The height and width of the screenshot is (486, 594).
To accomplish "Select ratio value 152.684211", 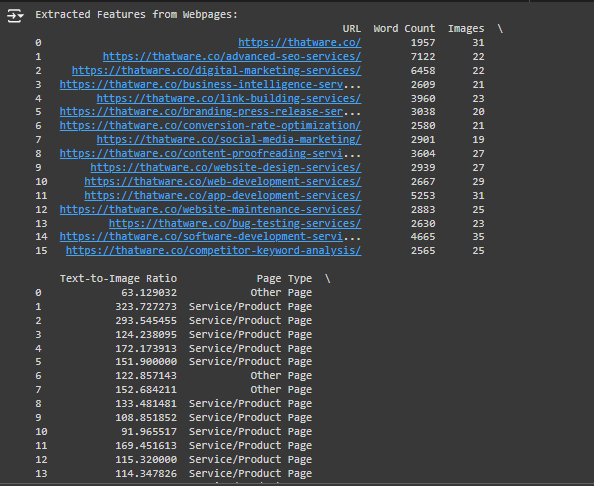I will pyautogui.click(x=146, y=390).
